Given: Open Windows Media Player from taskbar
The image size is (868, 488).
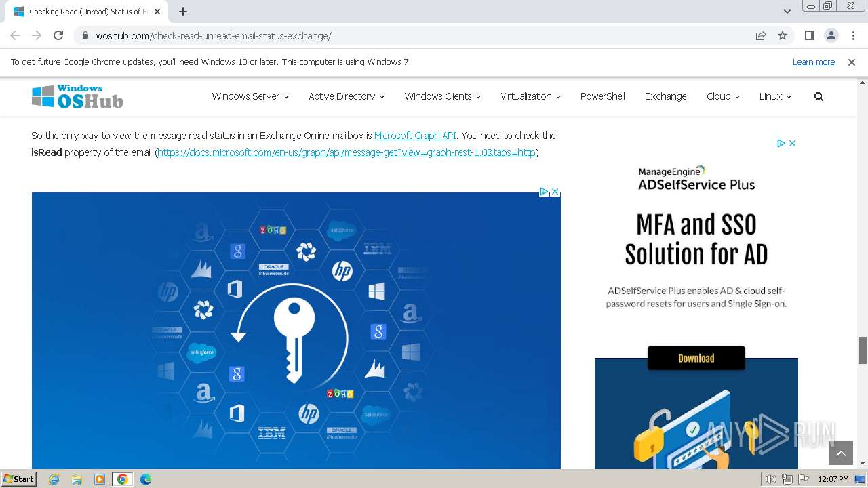Looking at the screenshot, I should point(100,479).
